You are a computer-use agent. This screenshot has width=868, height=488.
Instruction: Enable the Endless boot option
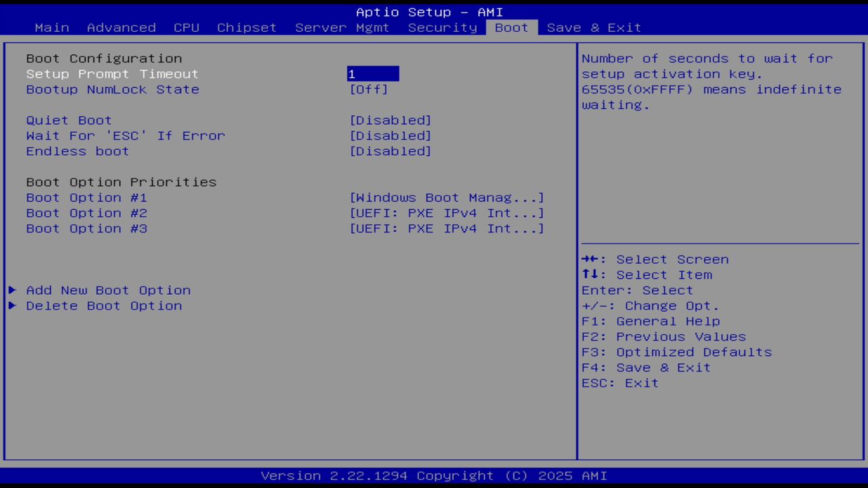pyautogui.click(x=390, y=151)
